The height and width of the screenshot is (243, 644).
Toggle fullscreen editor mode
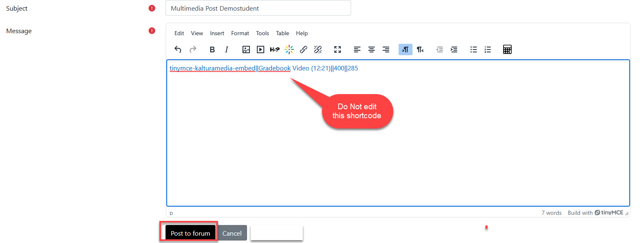point(338,49)
